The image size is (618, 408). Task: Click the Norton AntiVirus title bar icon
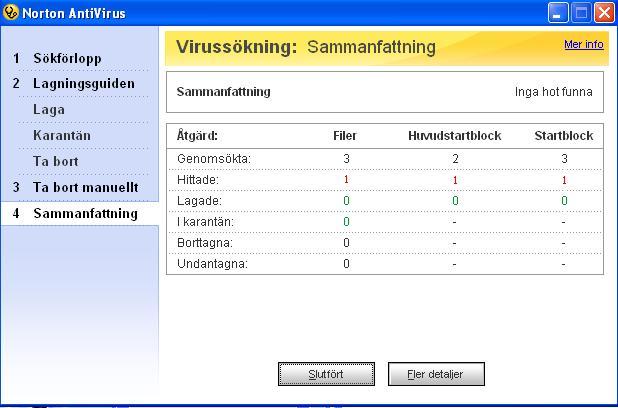(11, 13)
